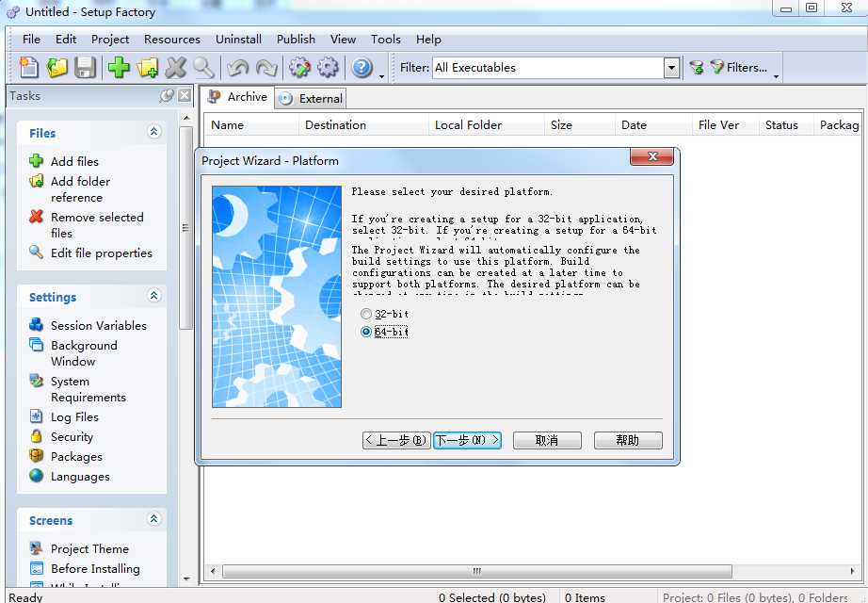Open the Resources menu
This screenshot has width=868, height=603.
coord(172,40)
